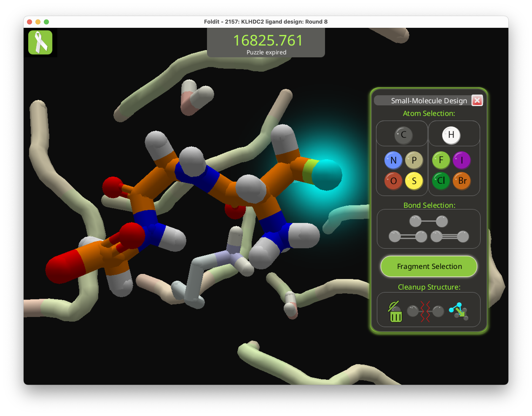This screenshot has height=416, width=532.
Task: Select the double bond option
Action: (x=408, y=236)
